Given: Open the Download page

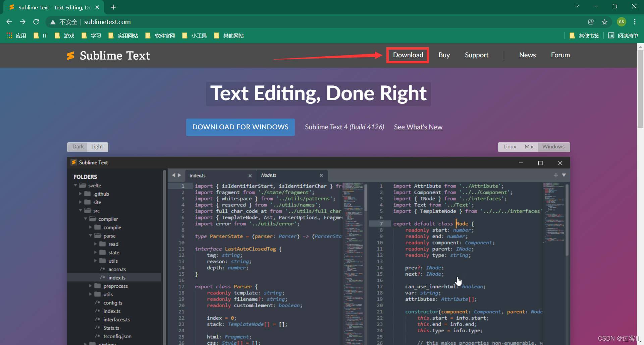Looking at the screenshot, I should pos(408,55).
